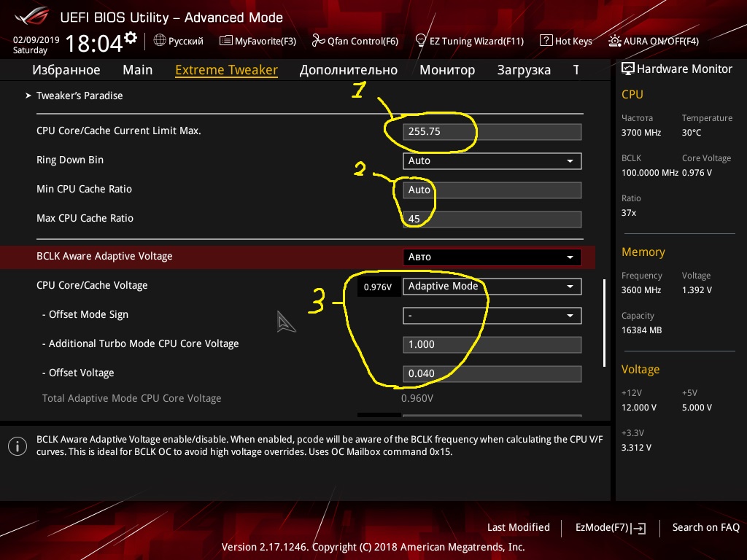Image resolution: width=747 pixels, height=560 pixels.
Task: Click the Hardware Monitor display icon
Action: 628,69
